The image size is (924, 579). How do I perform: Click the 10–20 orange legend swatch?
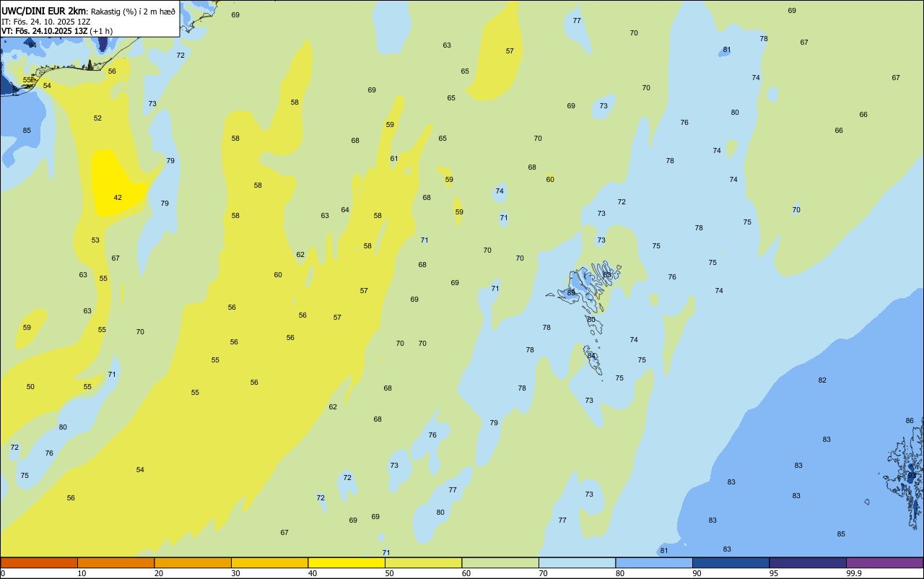(115, 562)
